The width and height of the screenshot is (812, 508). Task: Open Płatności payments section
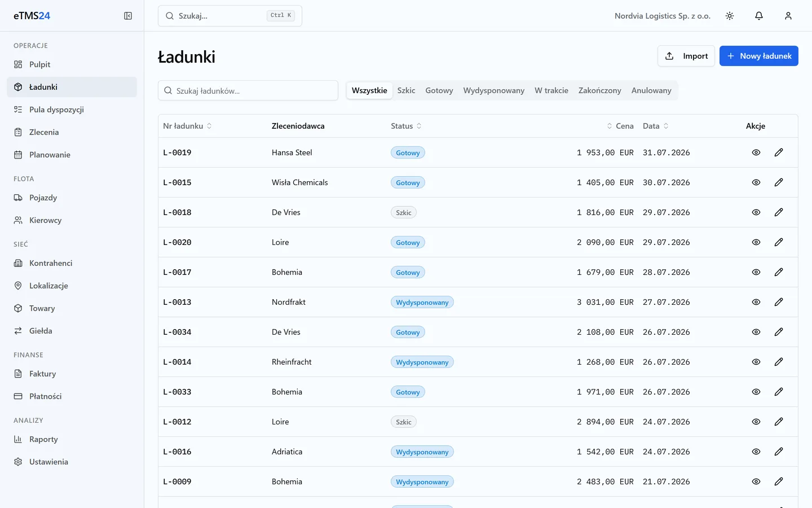click(x=72, y=396)
